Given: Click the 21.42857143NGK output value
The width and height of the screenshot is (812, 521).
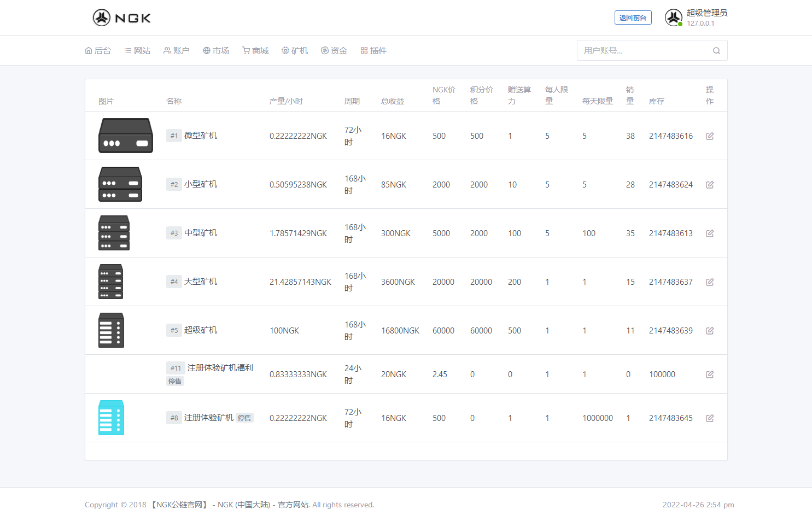Looking at the screenshot, I should (300, 282).
